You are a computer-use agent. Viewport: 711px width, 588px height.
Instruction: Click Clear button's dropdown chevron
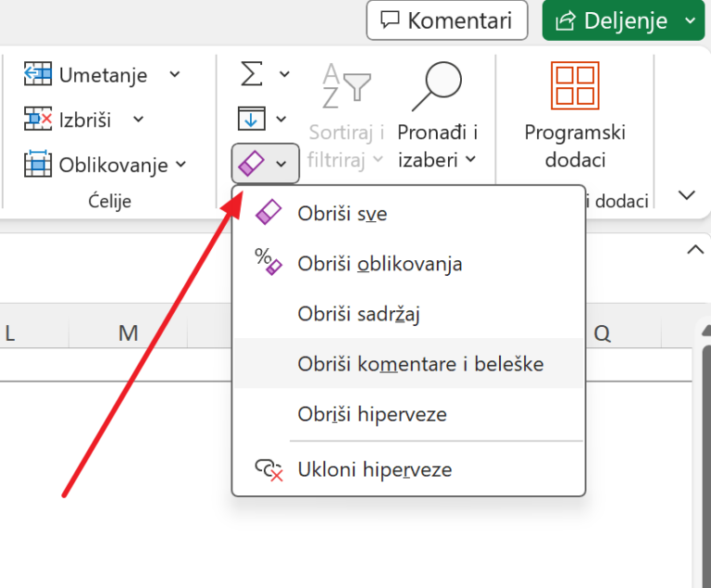[x=281, y=164]
